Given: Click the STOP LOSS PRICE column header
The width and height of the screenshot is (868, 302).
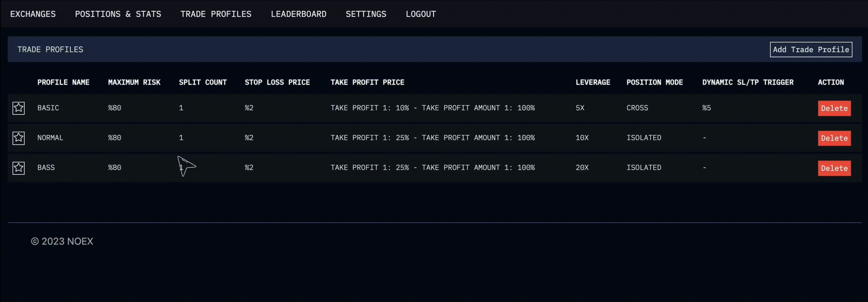Looking at the screenshot, I should point(277,82).
